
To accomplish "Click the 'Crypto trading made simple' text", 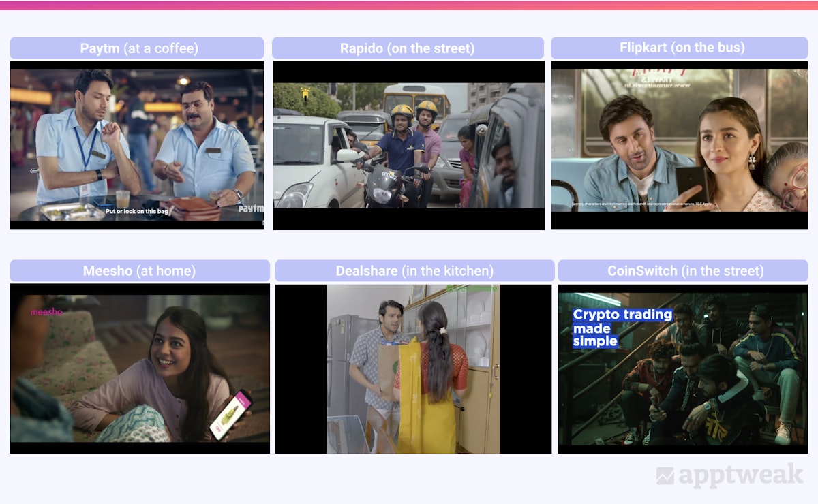I will point(622,328).
